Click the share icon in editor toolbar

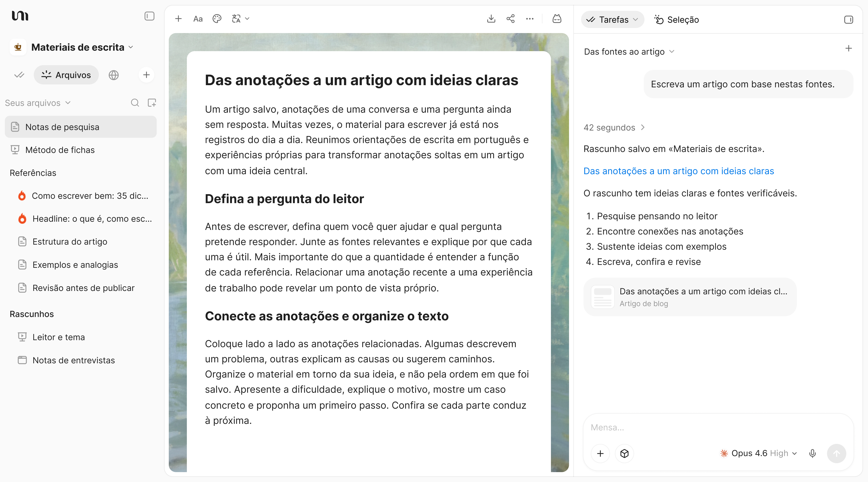[x=510, y=19]
